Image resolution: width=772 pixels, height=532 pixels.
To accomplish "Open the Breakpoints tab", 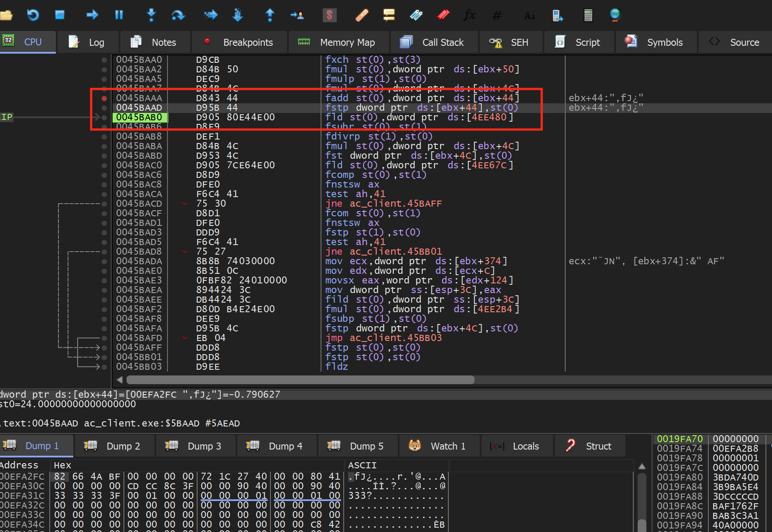I will pyautogui.click(x=239, y=42).
